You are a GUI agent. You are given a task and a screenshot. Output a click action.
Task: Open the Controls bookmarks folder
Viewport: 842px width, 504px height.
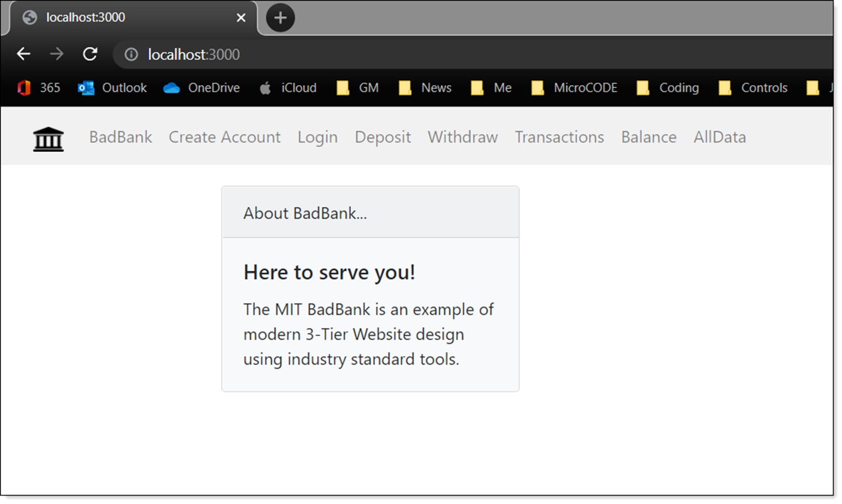(x=753, y=88)
